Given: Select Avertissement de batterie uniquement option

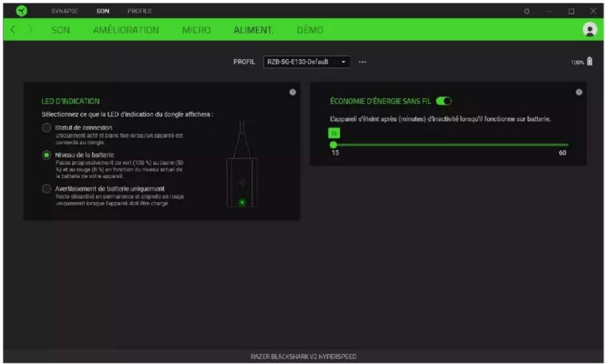Looking at the screenshot, I should [46, 189].
